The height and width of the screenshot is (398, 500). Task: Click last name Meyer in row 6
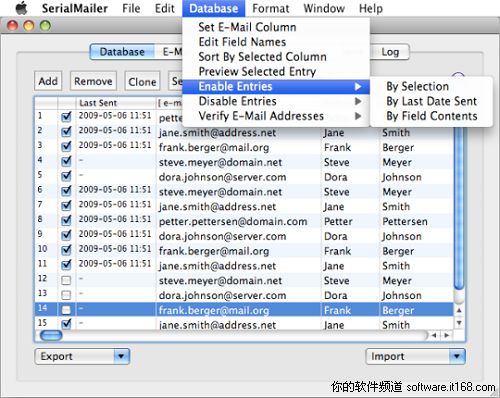click(397, 192)
